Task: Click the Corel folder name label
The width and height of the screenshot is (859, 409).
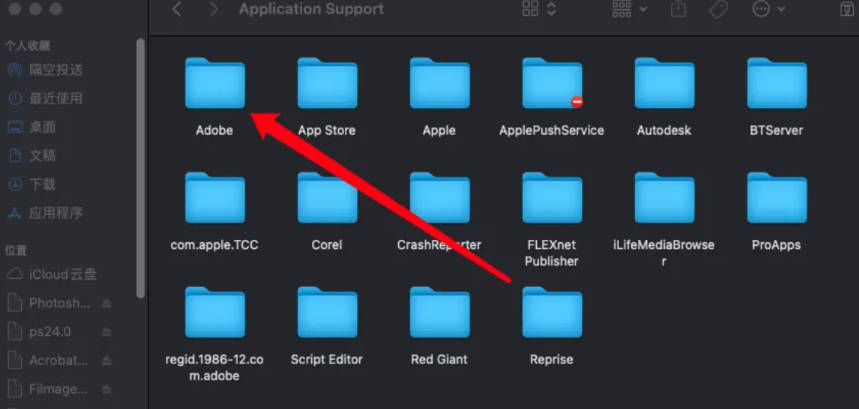Action: (327, 245)
